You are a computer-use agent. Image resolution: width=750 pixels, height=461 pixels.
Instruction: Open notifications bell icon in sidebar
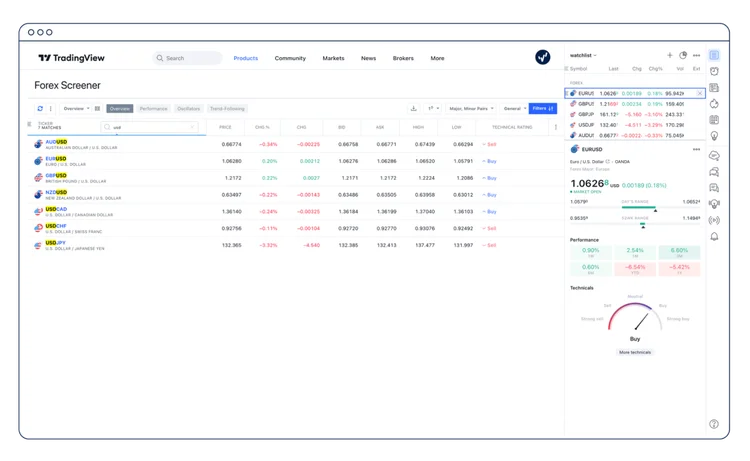click(714, 236)
